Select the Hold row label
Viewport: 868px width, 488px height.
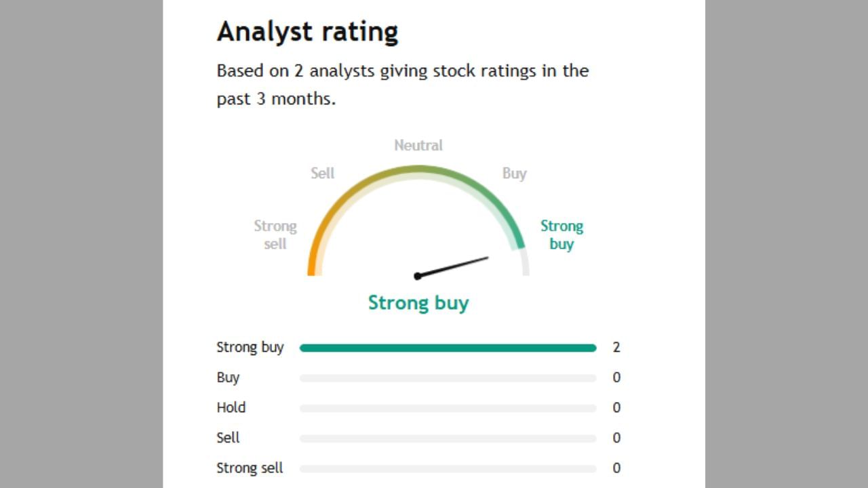click(x=231, y=408)
